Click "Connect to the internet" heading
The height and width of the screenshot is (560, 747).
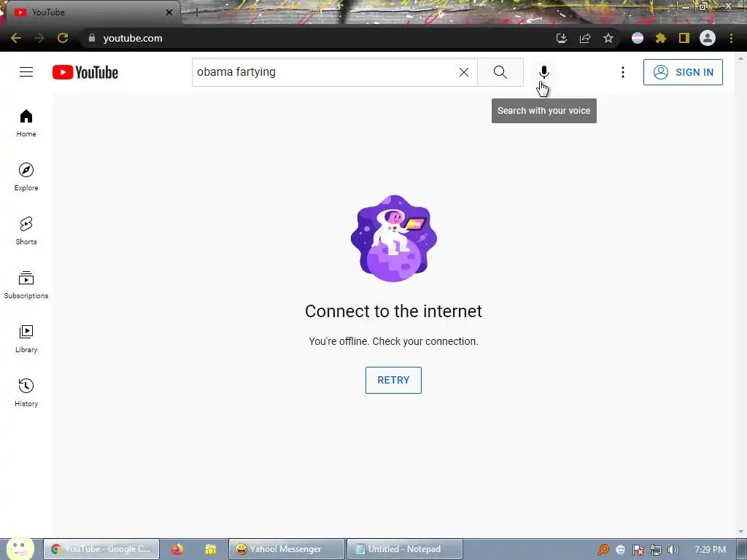393,311
